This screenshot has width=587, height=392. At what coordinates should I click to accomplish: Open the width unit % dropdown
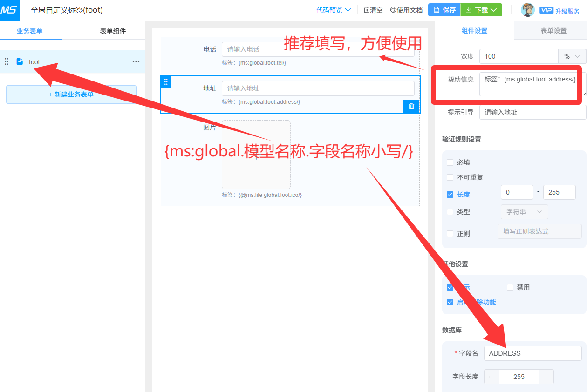pos(572,56)
